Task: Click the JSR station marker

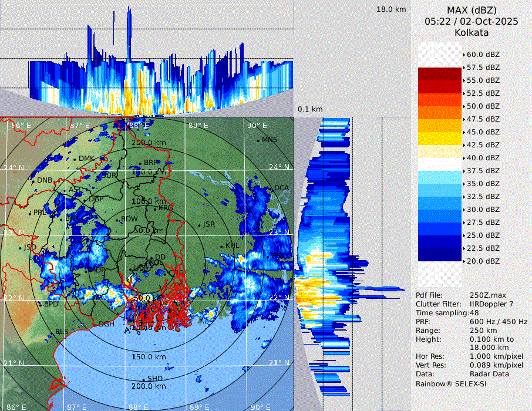Action: [x=200, y=225]
